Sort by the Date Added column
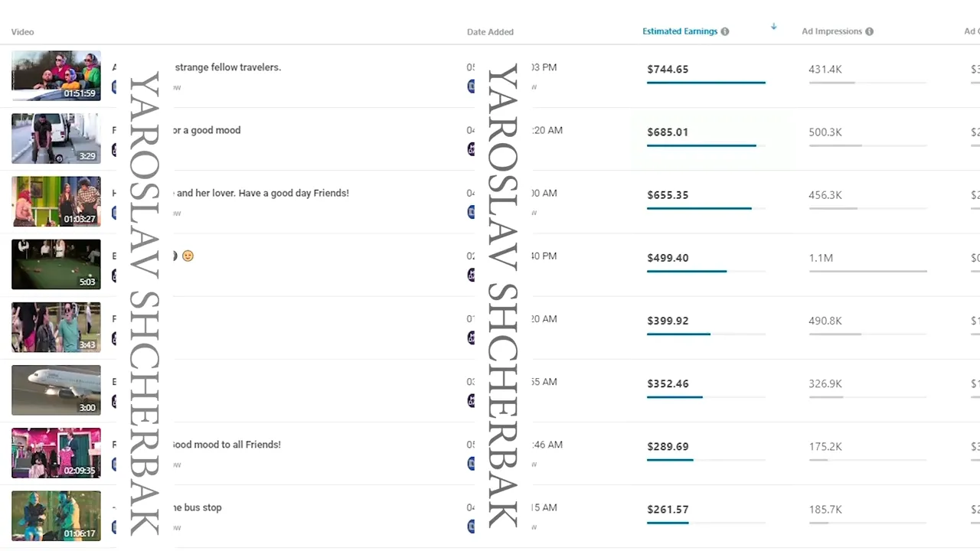 point(490,32)
